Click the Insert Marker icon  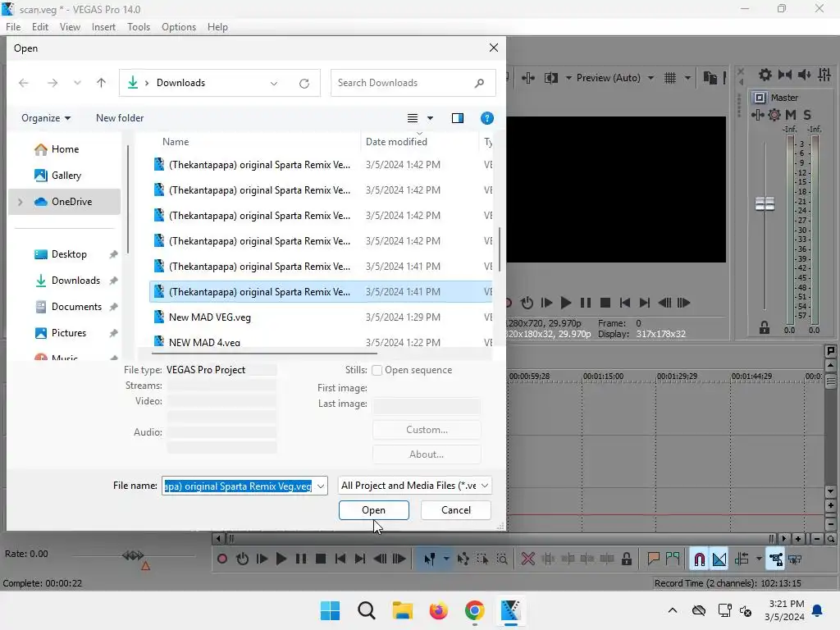click(653, 559)
